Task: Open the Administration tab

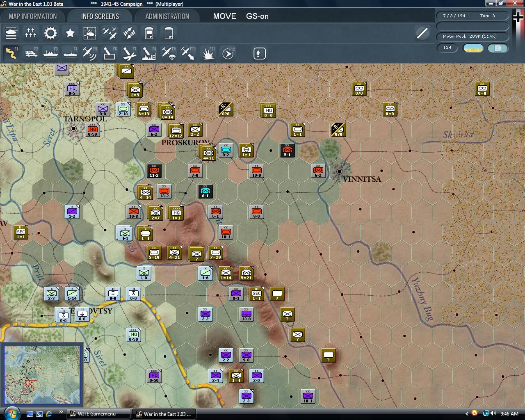Action: 167,16
